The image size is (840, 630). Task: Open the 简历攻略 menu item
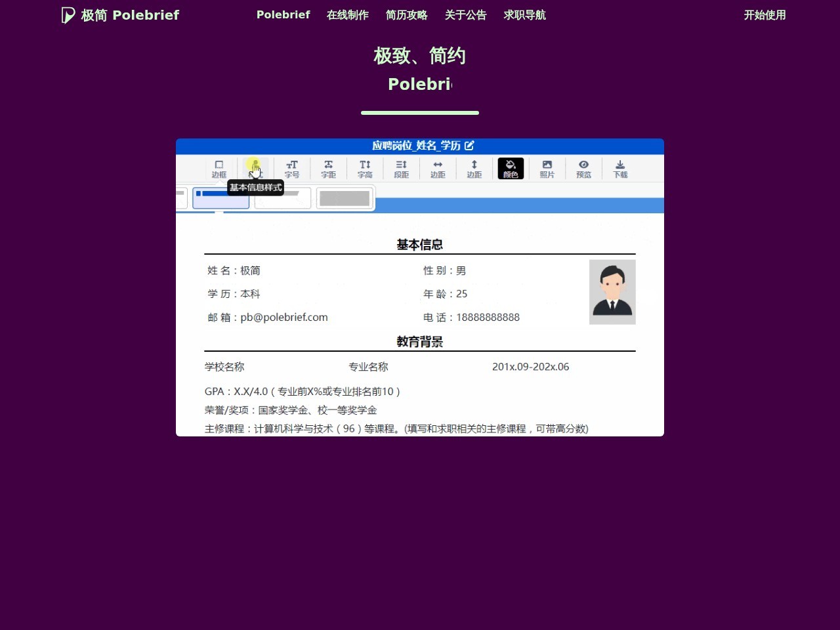[x=407, y=15]
